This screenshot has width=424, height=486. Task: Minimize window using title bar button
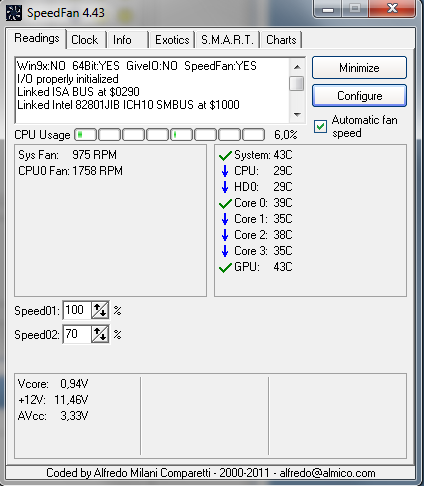pyautogui.click(x=328, y=9)
